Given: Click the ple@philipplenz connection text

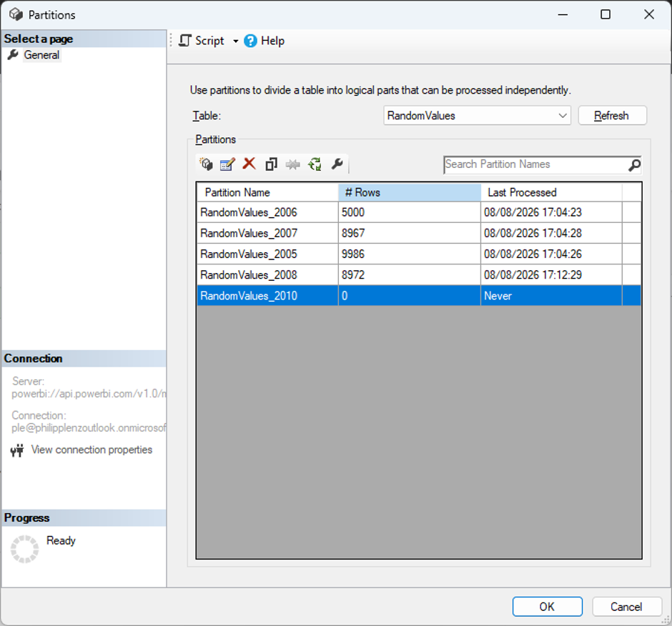Looking at the screenshot, I should [89, 427].
